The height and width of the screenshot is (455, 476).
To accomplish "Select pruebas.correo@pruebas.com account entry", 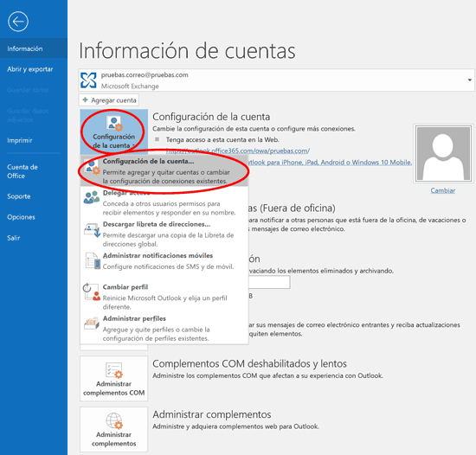I will click(276, 80).
